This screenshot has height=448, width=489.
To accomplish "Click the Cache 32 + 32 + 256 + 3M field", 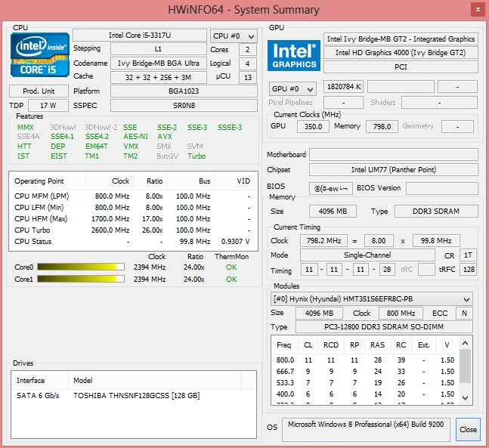I will coord(159,77).
